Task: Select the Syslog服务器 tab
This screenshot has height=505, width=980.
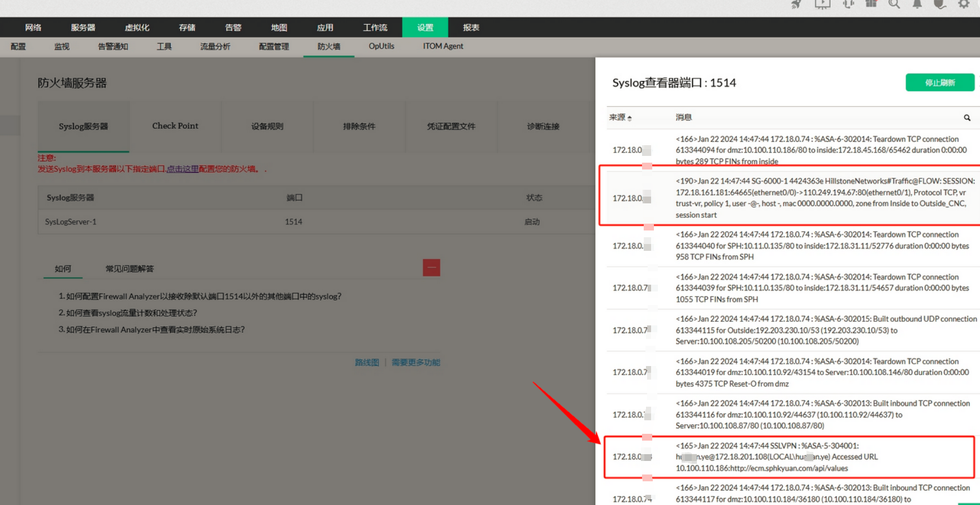Action: pyautogui.click(x=84, y=127)
